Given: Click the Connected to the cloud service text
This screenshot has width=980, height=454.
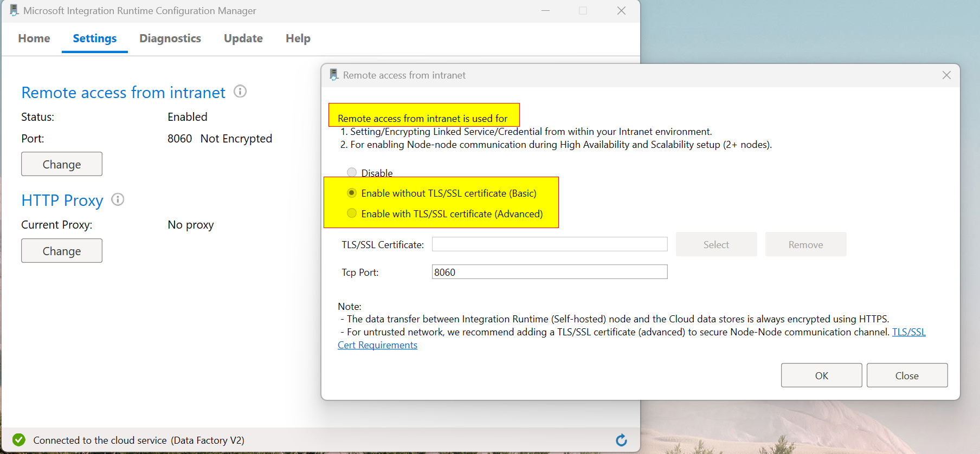Looking at the screenshot, I should coord(139,440).
